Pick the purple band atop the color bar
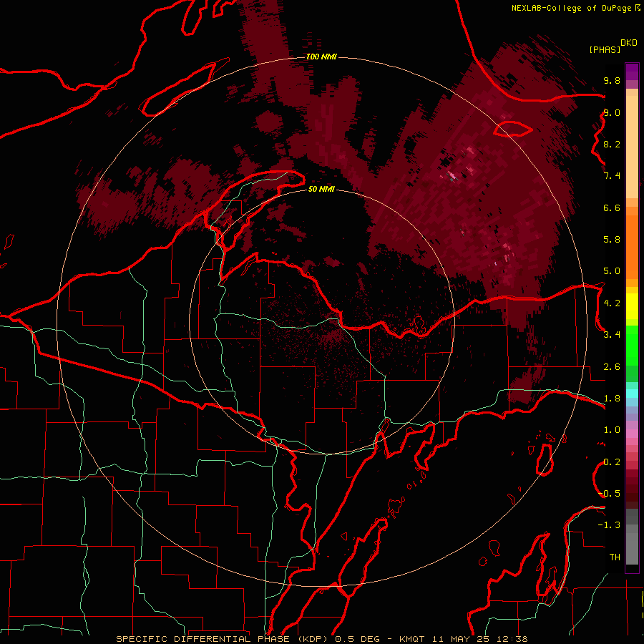 [632, 72]
